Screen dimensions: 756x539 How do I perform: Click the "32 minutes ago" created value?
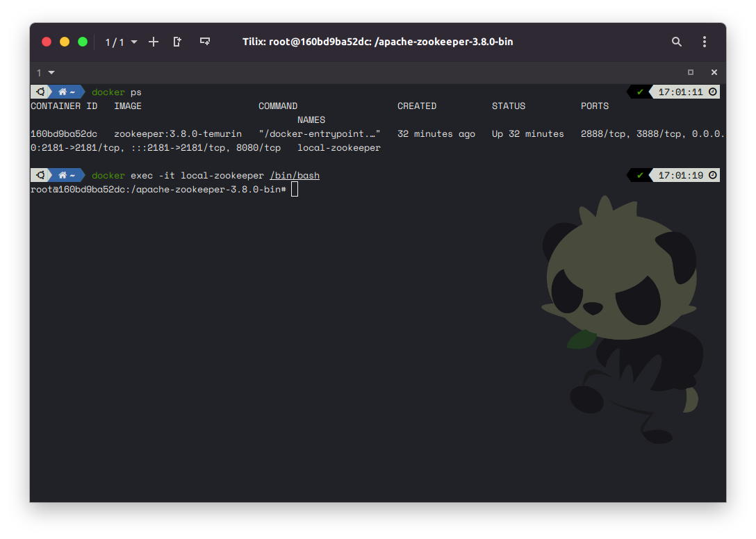[x=436, y=133]
